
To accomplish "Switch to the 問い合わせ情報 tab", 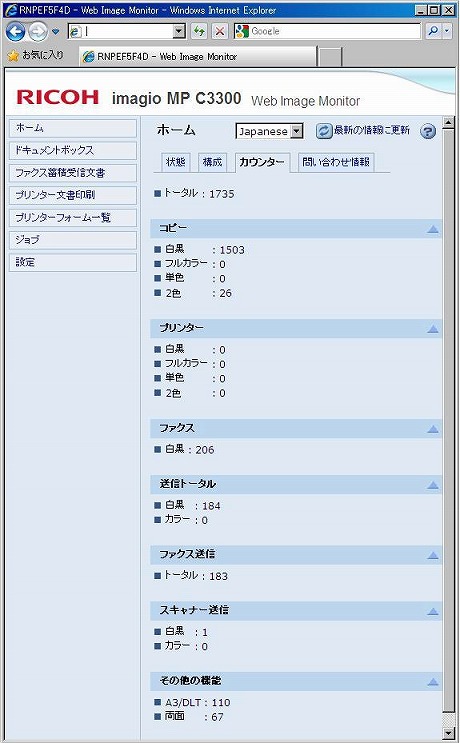I will [x=336, y=162].
